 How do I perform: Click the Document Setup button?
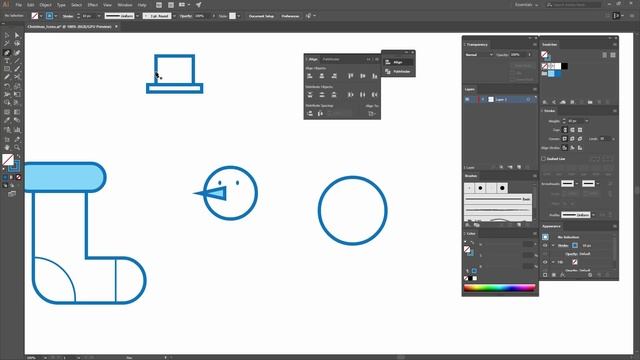[x=261, y=16]
